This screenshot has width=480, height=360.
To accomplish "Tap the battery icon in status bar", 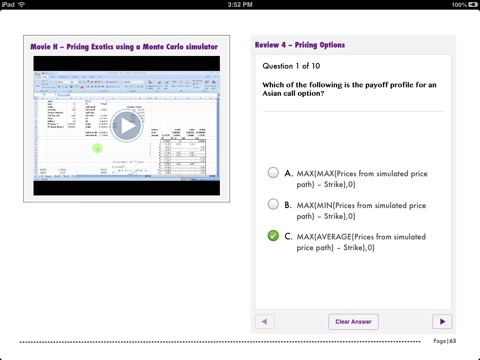I will [473, 5].
